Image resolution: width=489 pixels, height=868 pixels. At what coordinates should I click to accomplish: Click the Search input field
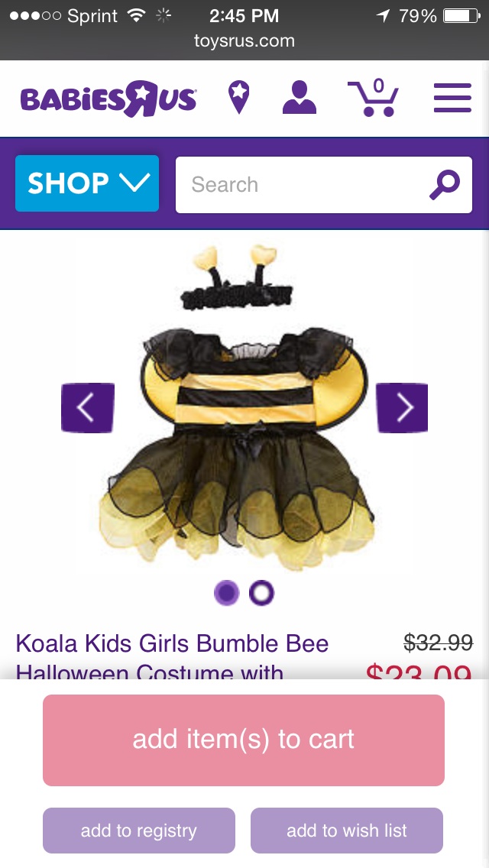[324, 185]
